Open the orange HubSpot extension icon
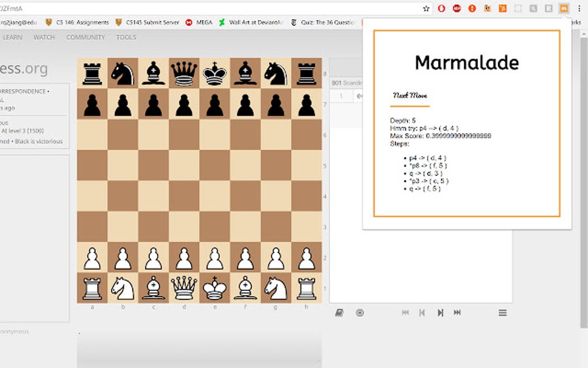Image resolution: width=588 pixels, height=368 pixels. tap(503, 9)
